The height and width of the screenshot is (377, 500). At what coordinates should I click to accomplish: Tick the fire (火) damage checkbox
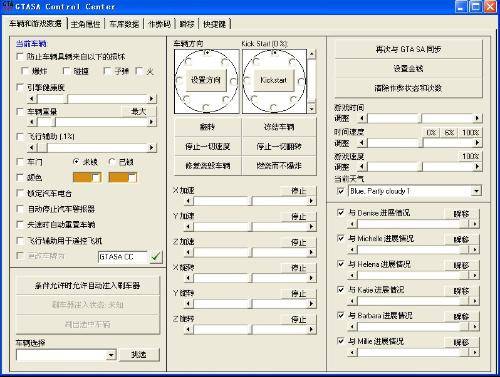tap(140, 71)
